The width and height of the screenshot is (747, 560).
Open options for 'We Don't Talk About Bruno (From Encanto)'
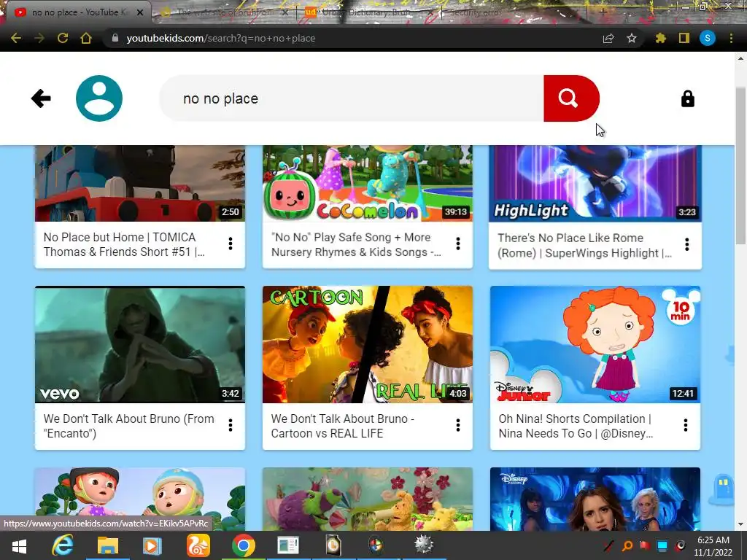click(231, 425)
